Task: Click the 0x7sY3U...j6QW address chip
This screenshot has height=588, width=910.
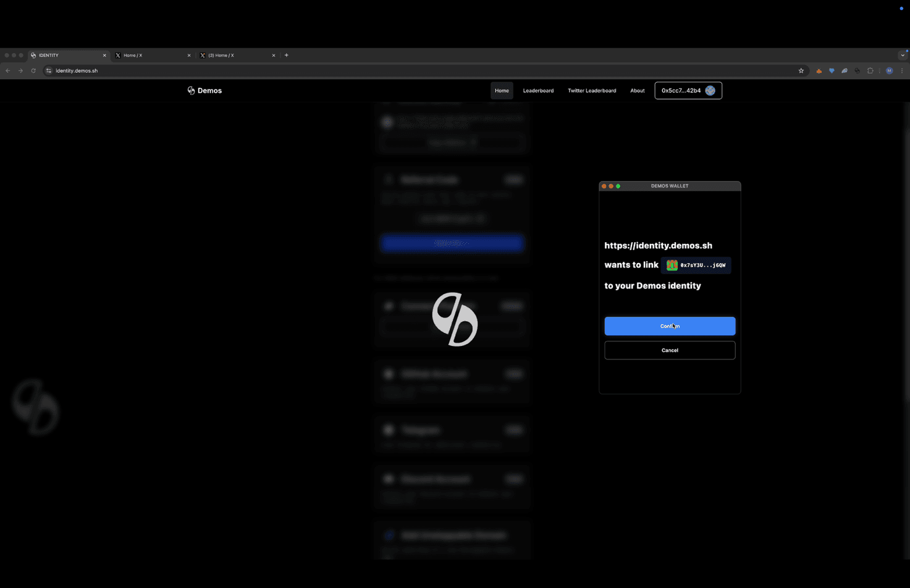Action: click(696, 265)
